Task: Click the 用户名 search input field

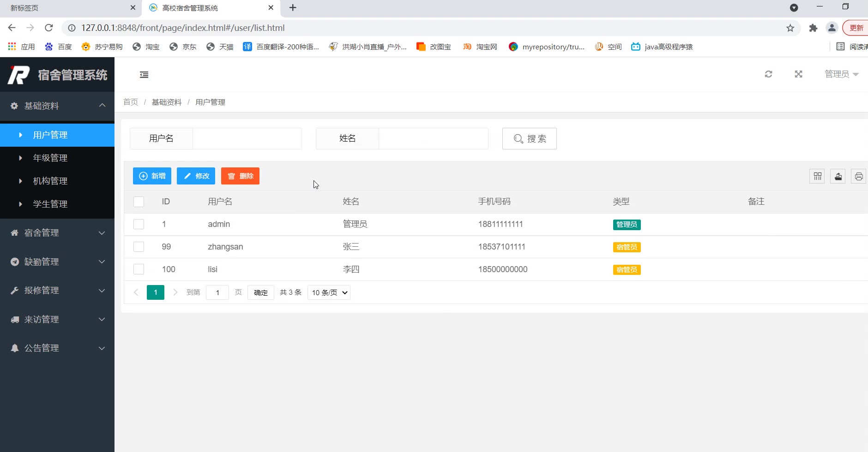Action: click(x=247, y=138)
